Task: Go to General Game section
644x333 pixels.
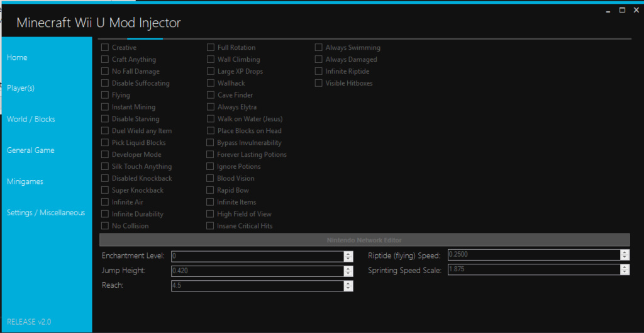Action: click(x=30, y=150)
